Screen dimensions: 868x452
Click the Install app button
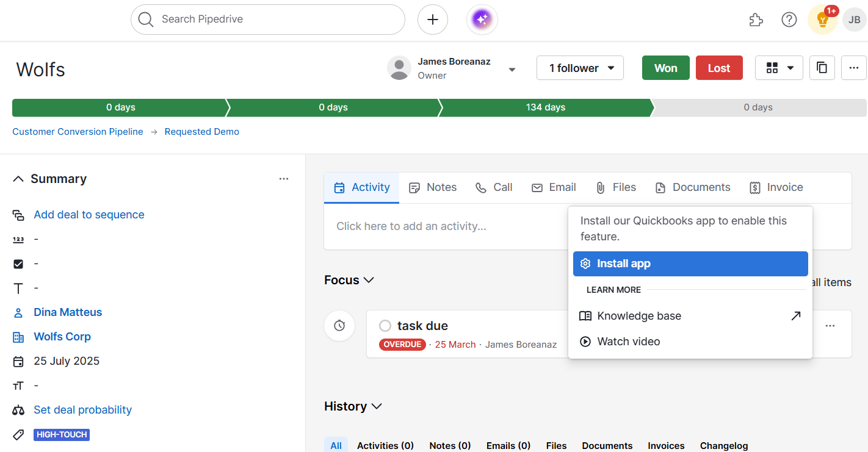coord(690,264)
